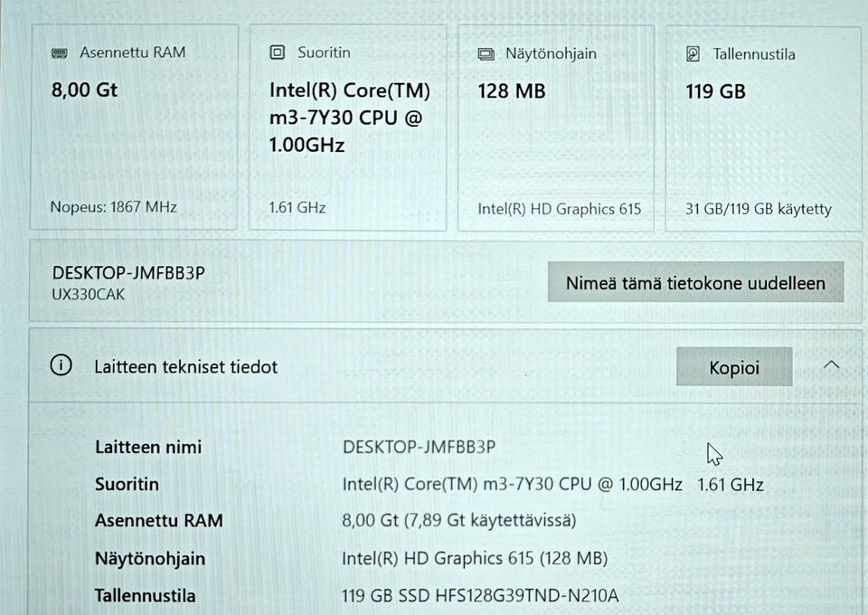Click 31 GB/119 GB käytetty text
This screenshot has height=615, width=868.
[759, 209]
